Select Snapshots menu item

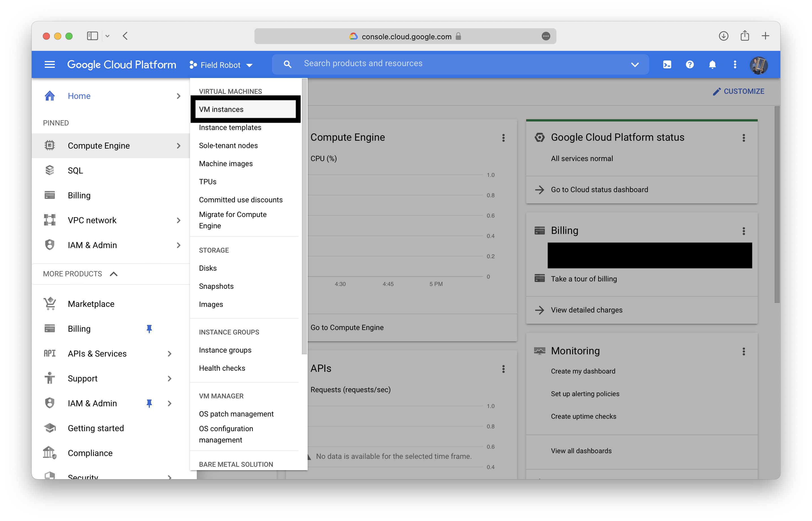point(216,286)
